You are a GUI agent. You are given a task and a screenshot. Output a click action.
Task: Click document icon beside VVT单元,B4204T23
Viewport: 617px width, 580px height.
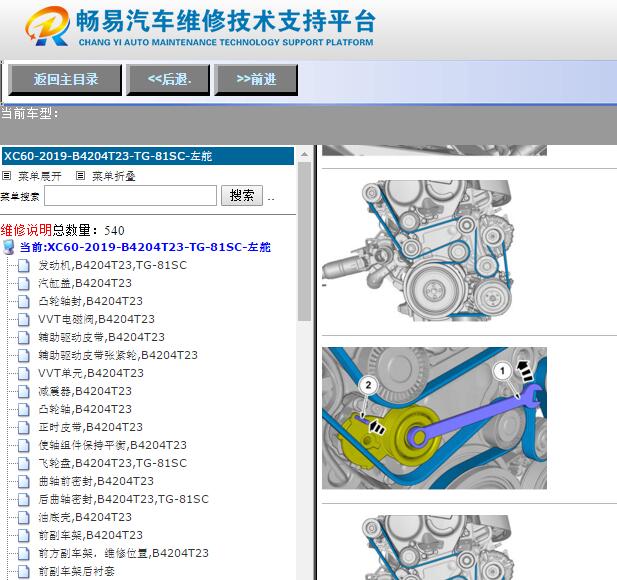(24, 373)
